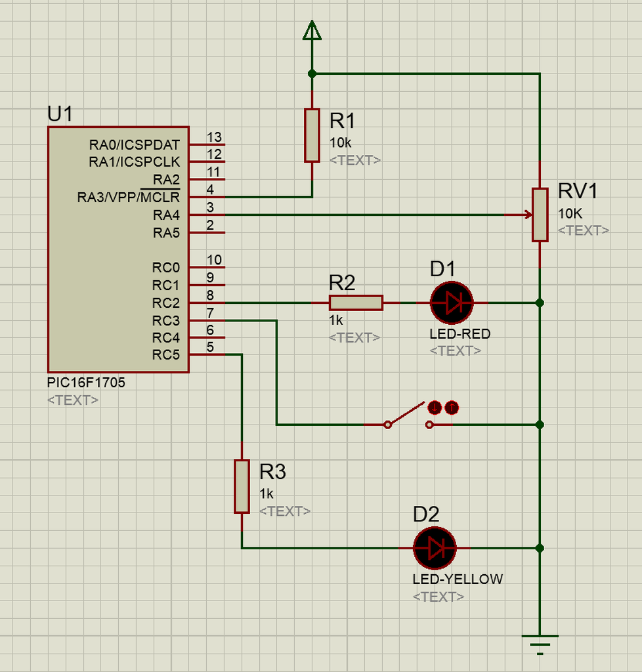The width and height of the screenshot is (642, 672).
Task: Click the <TEXT> placeholder under LED-RED
Action: pyautogui.click(x=455, y=351)
